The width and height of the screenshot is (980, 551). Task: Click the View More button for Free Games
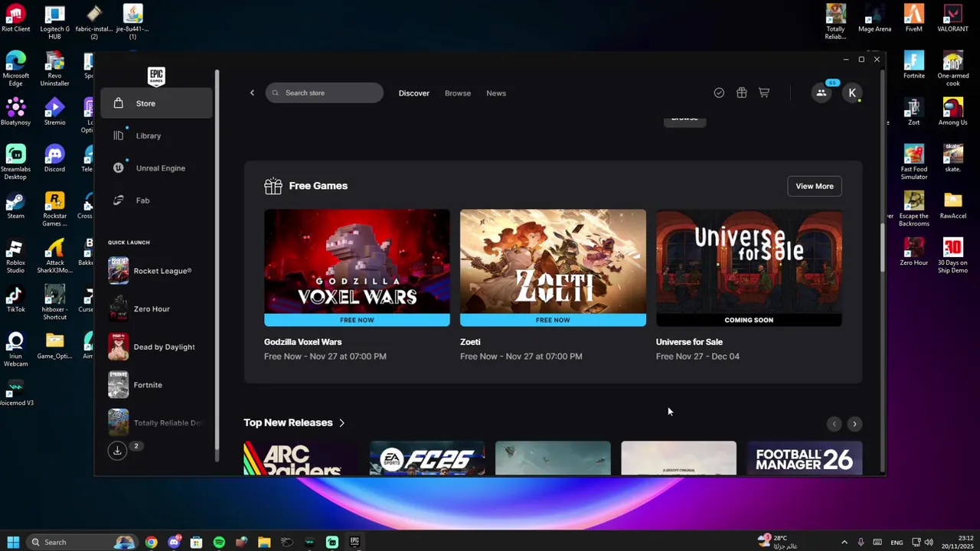point(815,186)
